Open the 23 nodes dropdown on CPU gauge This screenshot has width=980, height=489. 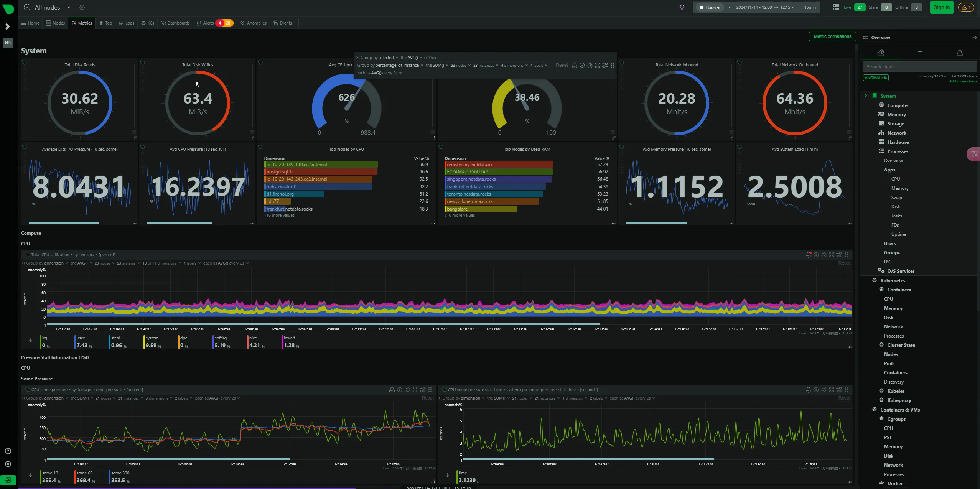[x=460, y=66]
